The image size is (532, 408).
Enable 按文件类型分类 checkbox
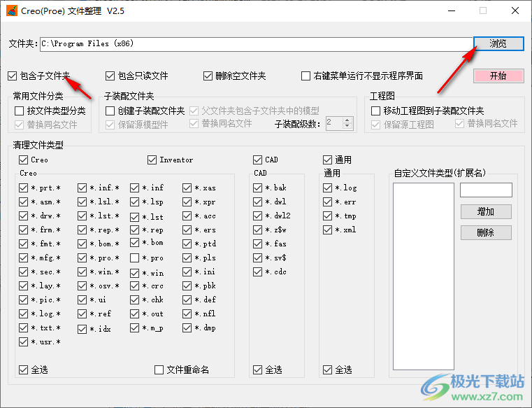[20, 111]
